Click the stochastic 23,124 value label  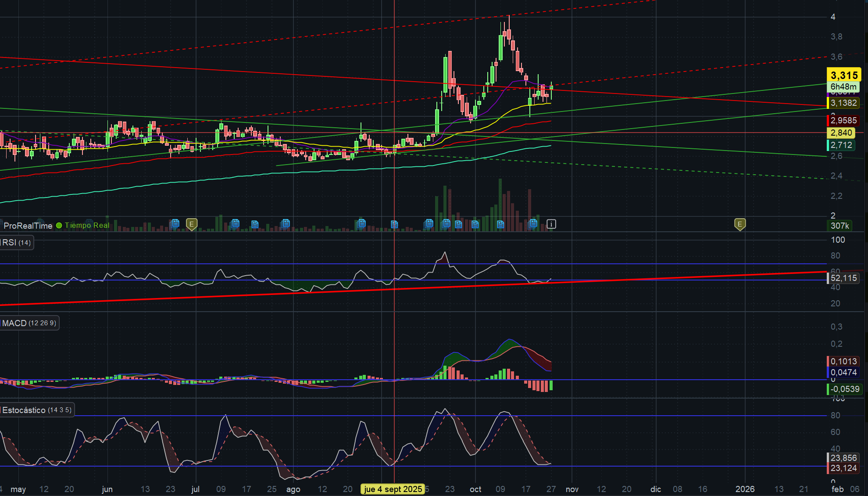[x=843, y=468]
